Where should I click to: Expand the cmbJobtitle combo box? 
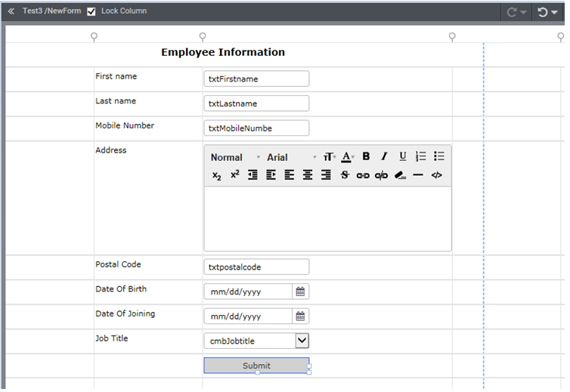[x=302, y=341]
